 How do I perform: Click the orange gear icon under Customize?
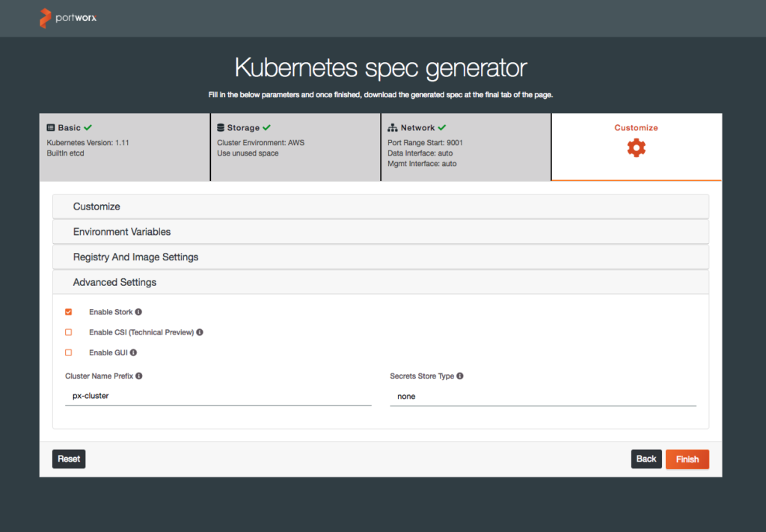[x=636, y=148]
